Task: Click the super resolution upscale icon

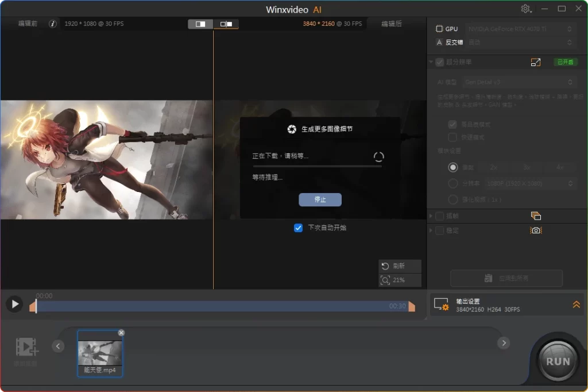Action: pyautogui.click(x=536, y=62)
